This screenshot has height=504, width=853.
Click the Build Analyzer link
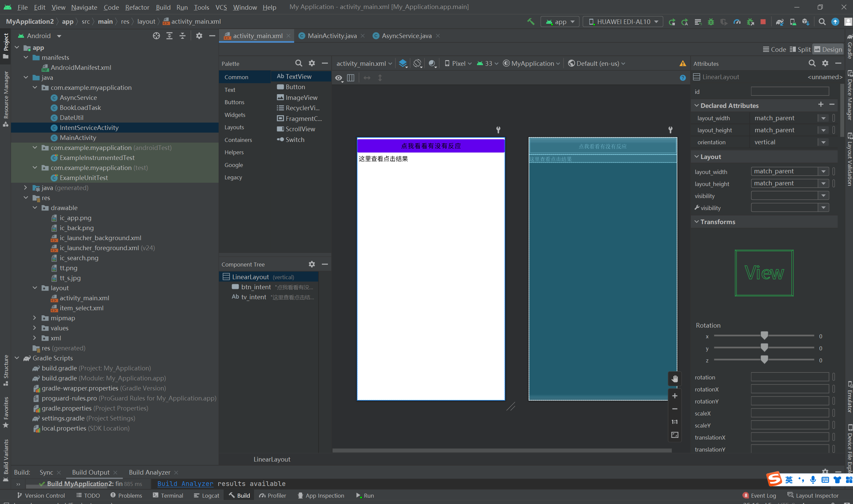pyautogui.click(x=185, y=484)
